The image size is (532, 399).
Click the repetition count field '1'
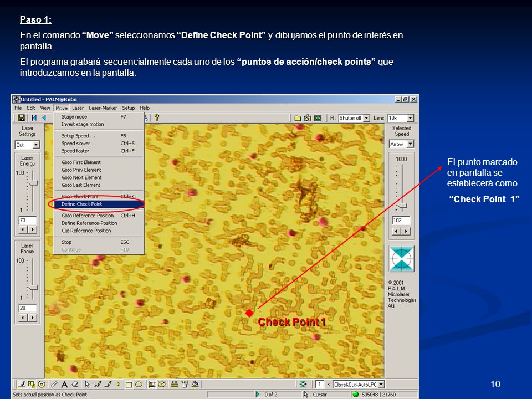320,385
